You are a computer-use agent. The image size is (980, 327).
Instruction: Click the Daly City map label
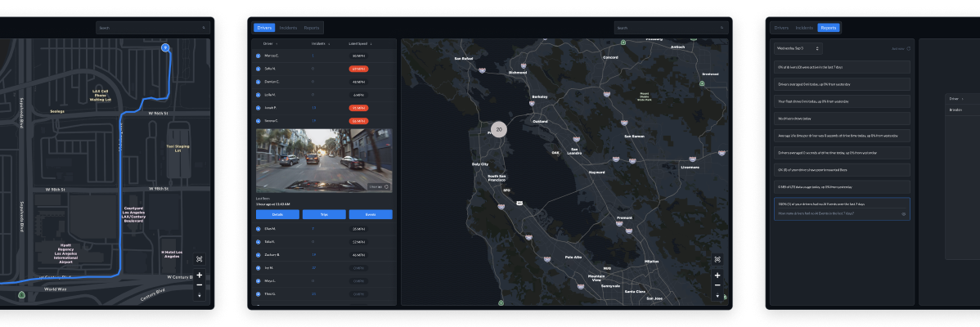pyautogui.click(x=480, y=164)
